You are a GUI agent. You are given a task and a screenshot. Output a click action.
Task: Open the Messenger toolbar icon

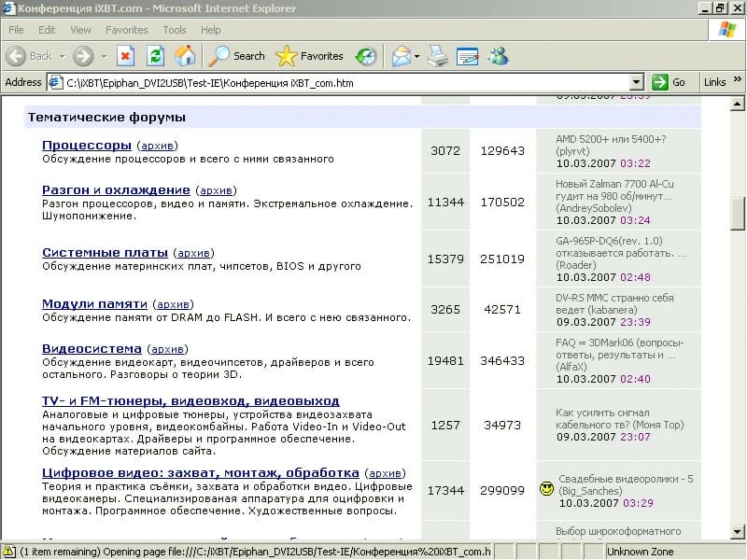click(498, 56)
